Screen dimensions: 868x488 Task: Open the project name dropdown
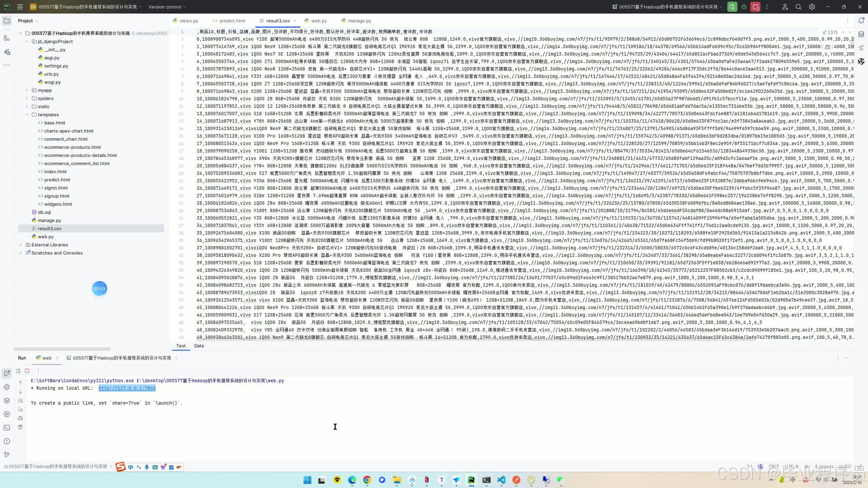[86, 7]
